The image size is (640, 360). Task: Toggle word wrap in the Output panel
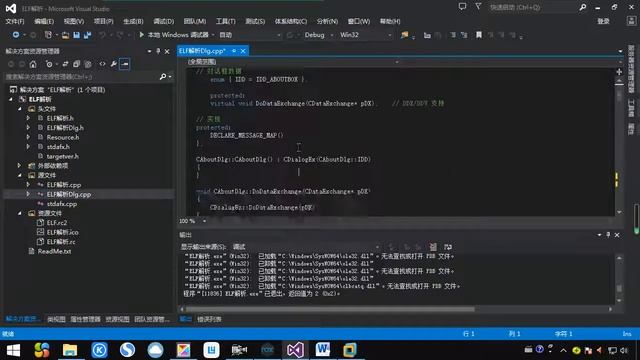(x=448, y=247)
